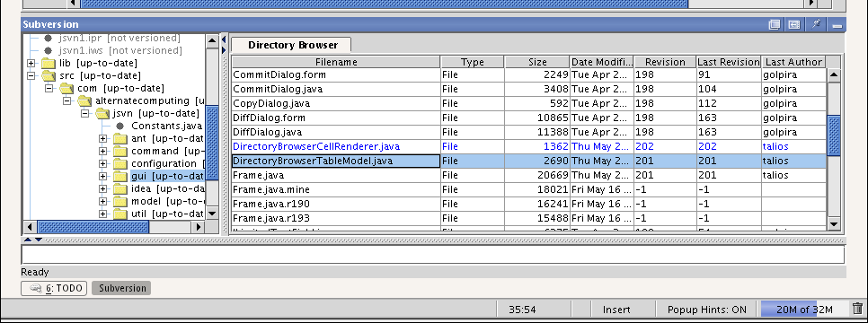
Task: Click the ant folder icon
Action: pos(120,139)
